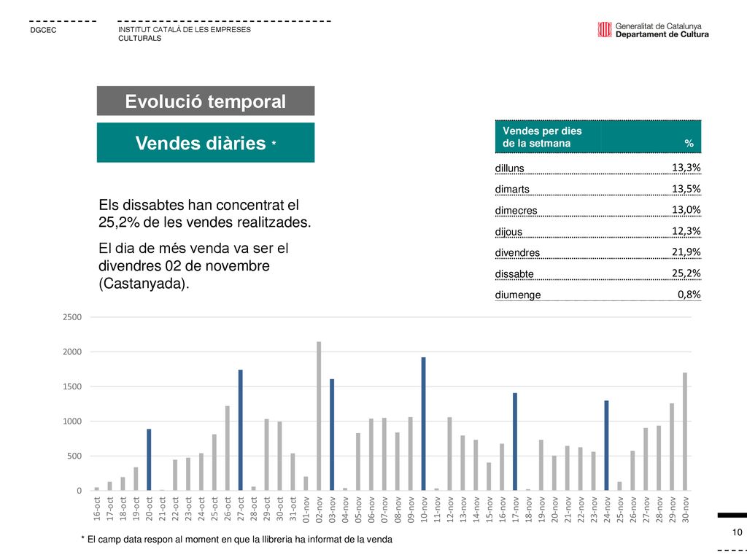Click the page number '10'
Image resolution: width=747 pixels, height=560 pixels.
click(737, 532)
